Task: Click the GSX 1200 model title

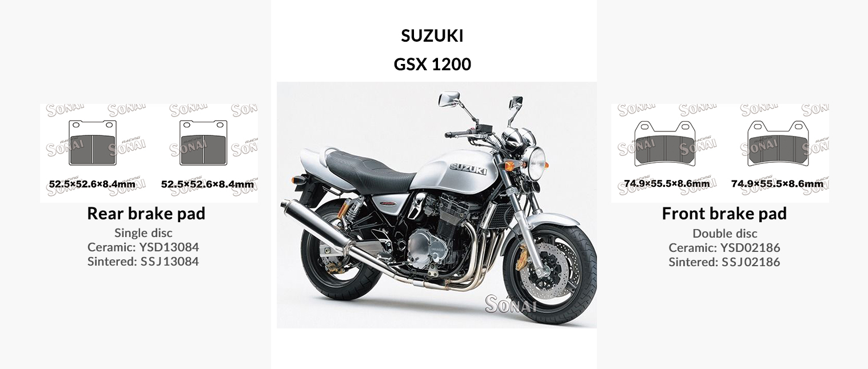Action: point(432,65)
